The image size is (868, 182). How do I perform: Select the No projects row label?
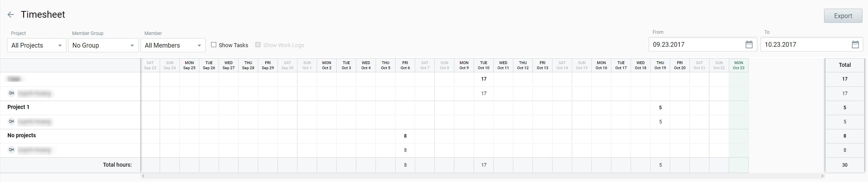pos(22,135)
